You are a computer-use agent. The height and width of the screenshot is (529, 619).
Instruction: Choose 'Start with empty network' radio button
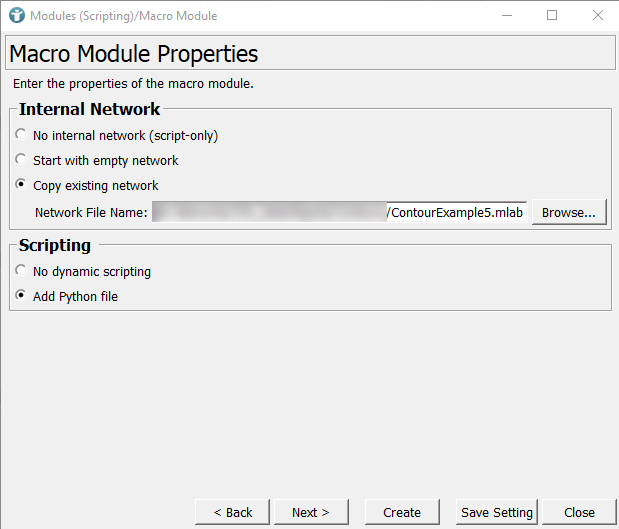point(21,160)
